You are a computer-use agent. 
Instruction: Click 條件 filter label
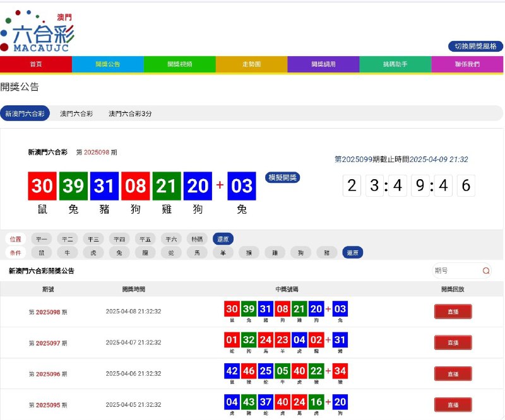[15, 253]
